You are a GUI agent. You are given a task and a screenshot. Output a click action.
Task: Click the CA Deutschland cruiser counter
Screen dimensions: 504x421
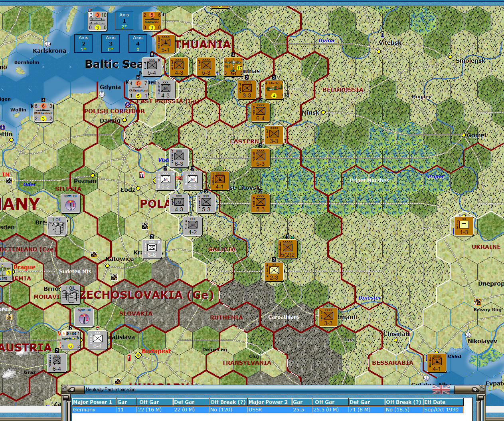(138, 89)
